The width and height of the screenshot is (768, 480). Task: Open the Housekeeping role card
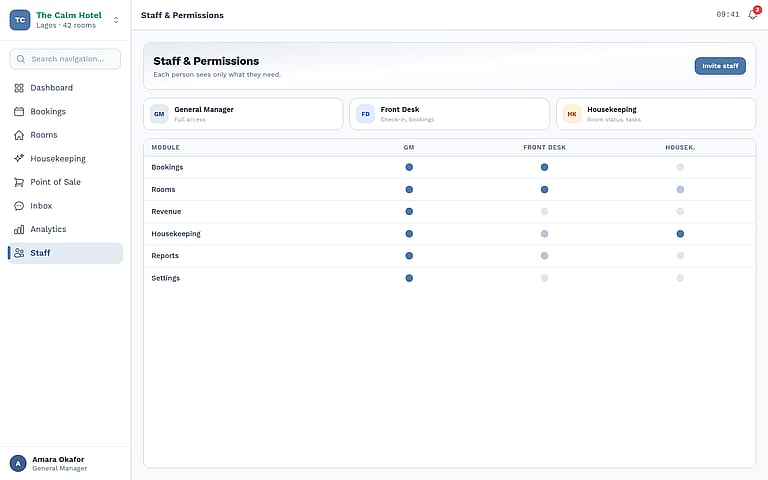pyautogui.click(x=656, y=114)
